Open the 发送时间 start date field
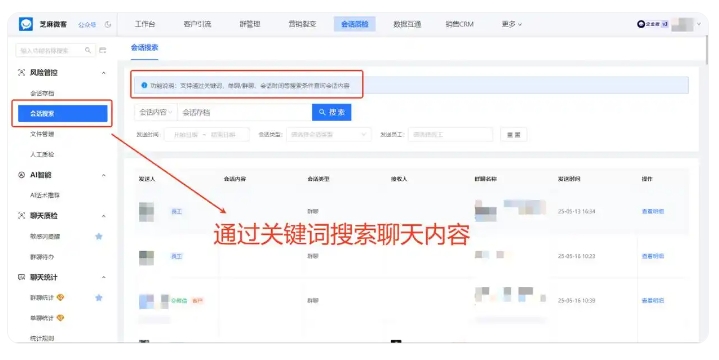The width and height of the screenshot is (719, 360). [x=186, y=135]
